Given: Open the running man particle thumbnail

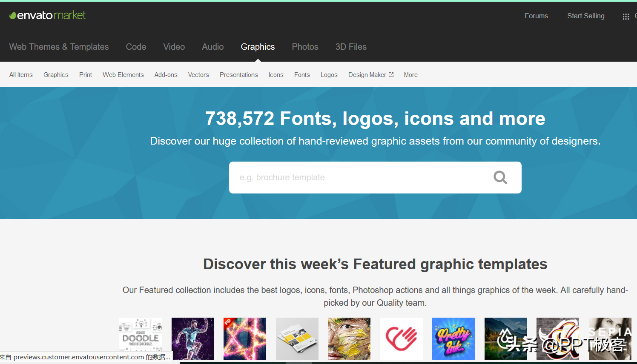Looking at the screenshot, I should (x=193, y=339).
